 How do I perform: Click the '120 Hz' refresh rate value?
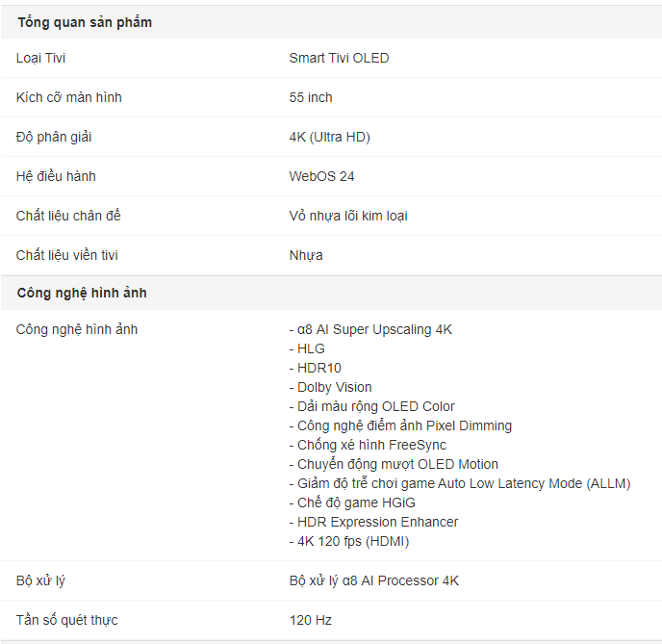[x=311, y=620]
